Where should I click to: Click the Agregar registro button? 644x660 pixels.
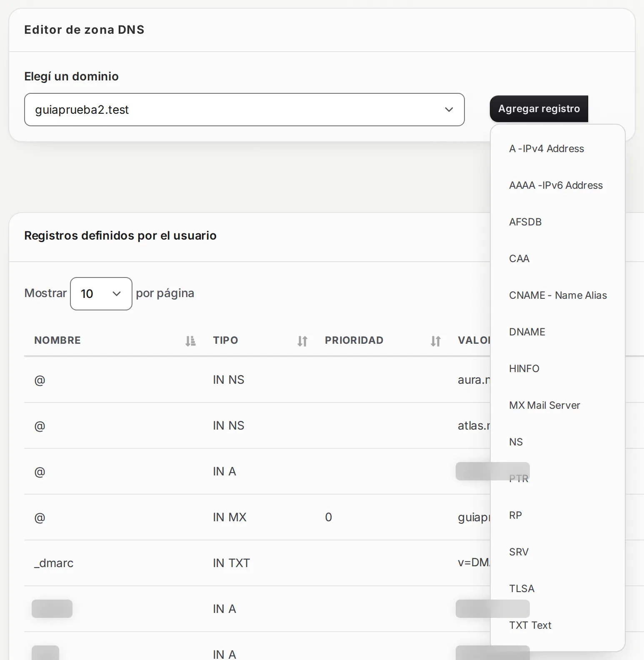coord(539,109)
